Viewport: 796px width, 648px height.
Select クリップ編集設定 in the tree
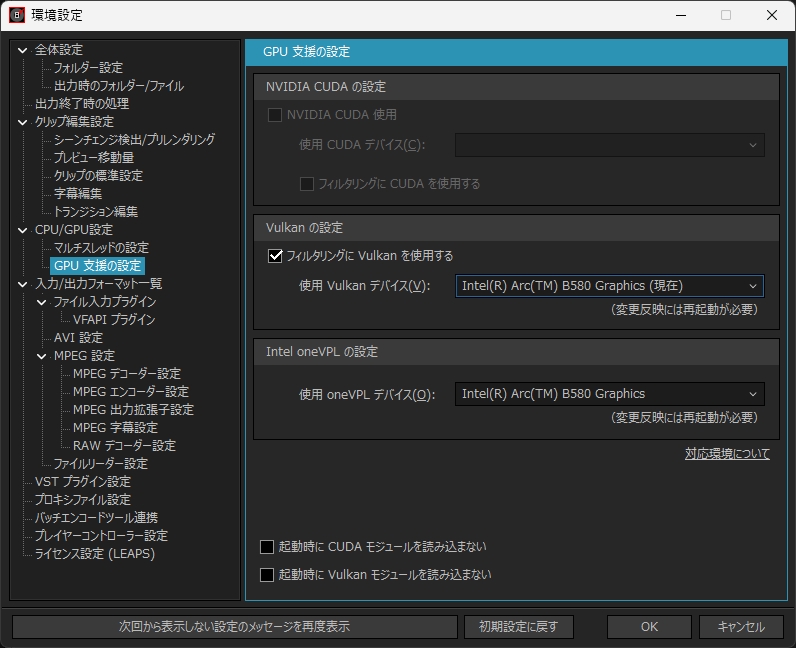coord(74,122)
